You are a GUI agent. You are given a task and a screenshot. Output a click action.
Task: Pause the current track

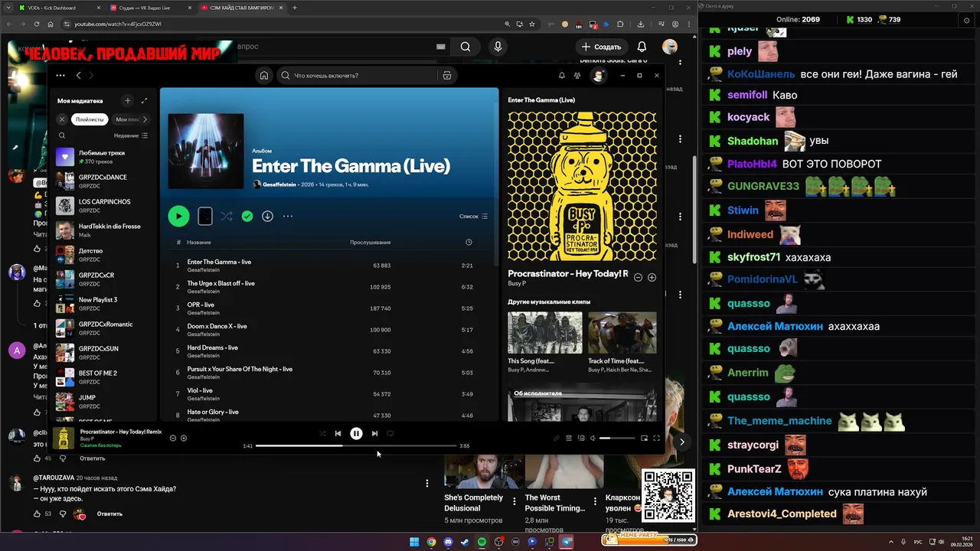pos(356,433)
